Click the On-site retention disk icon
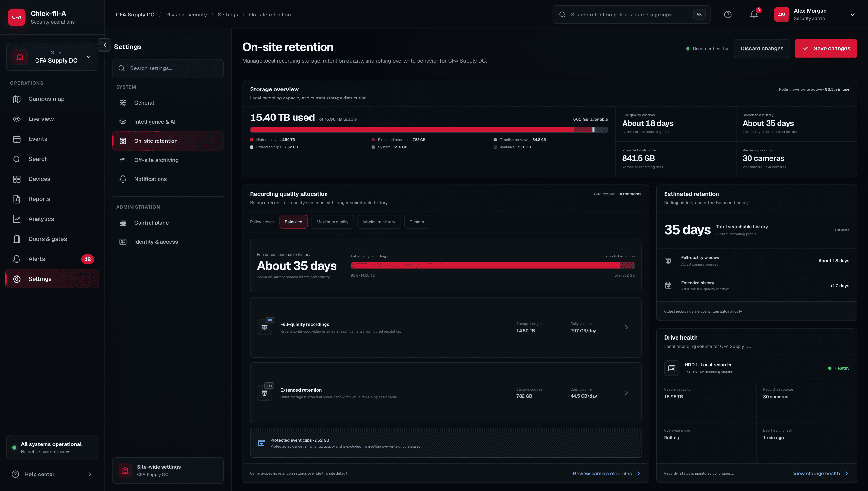The height and width of the screenshot is (491, 868). click(x=123, y=141)
